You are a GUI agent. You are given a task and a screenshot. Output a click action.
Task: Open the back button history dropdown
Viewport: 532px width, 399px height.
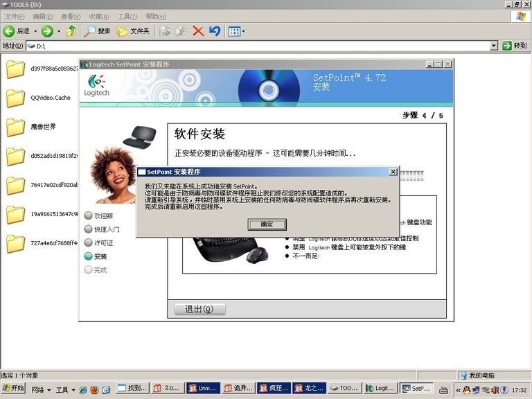pos(35,31)
